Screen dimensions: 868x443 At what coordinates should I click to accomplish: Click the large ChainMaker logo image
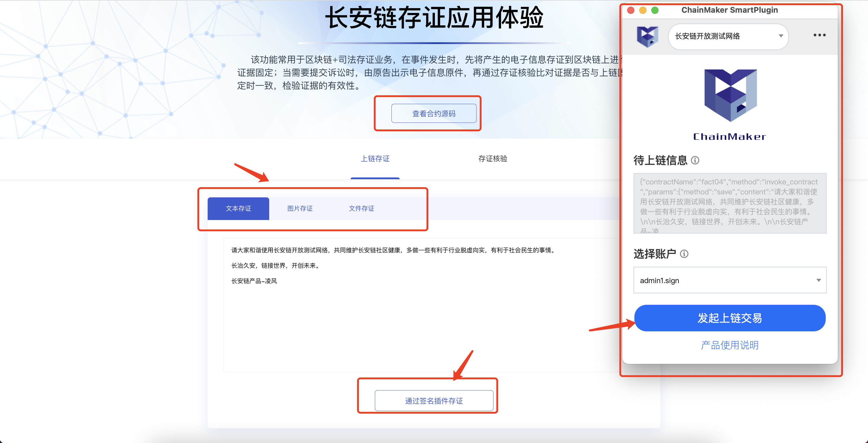(x=730, y=95)
